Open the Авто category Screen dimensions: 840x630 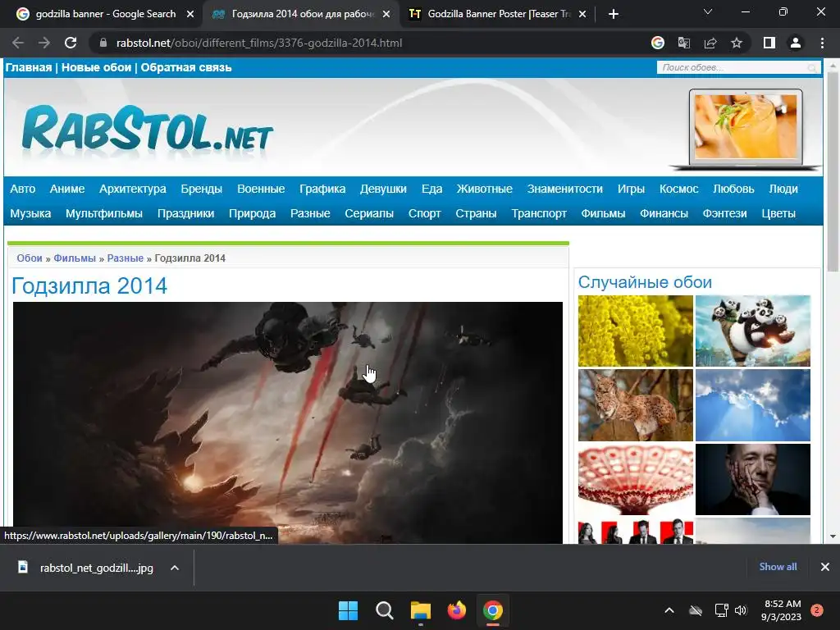[22, 189]
